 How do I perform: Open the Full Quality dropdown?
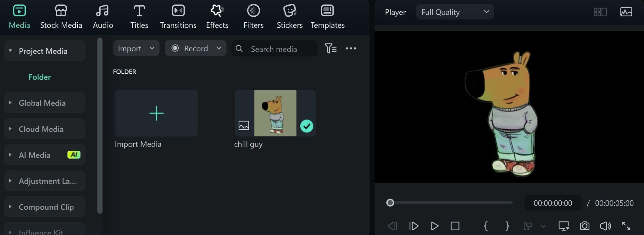(x=455, y=12)
